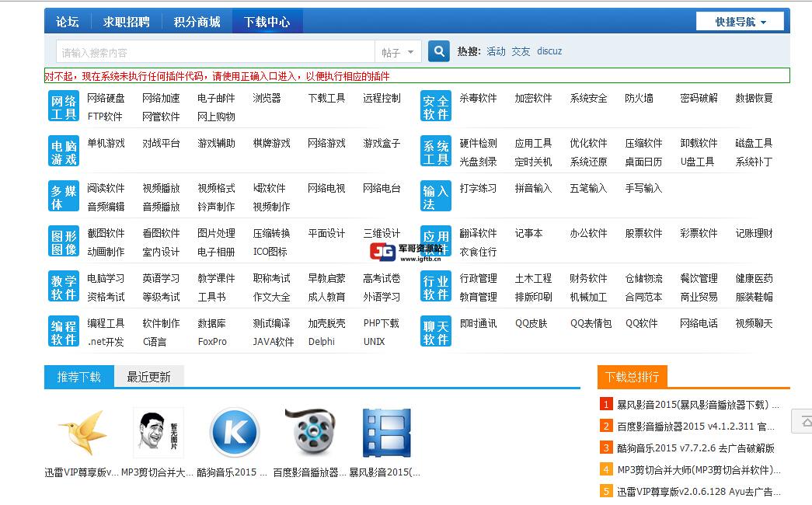The height and width of the screenshot is (505, 812).
Task: Open the 远程控制 subcategory link
Action: click(382, 98)
